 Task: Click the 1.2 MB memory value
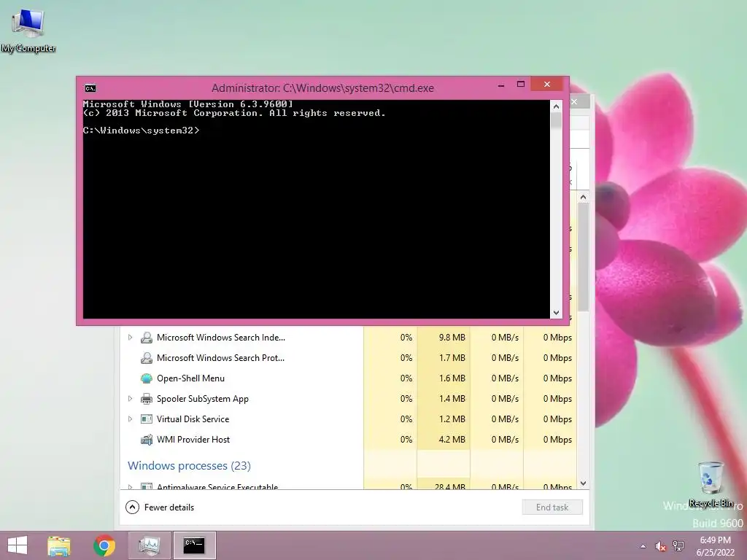tap(452, 419)
